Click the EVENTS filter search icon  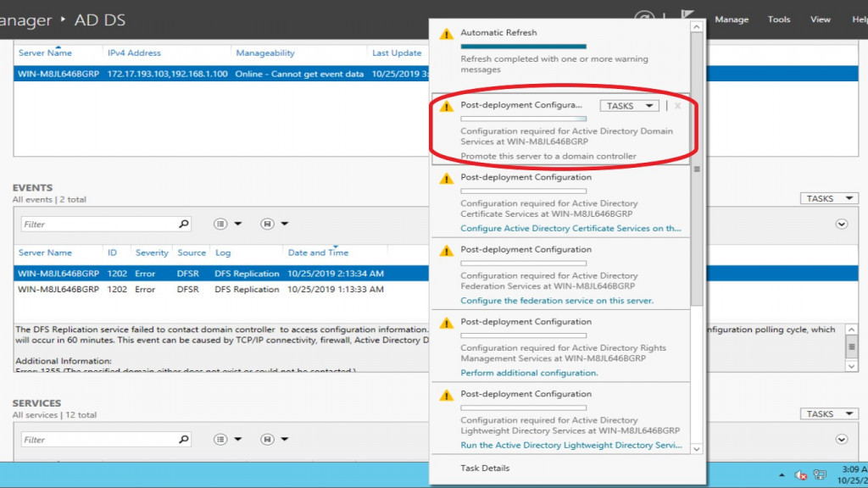(x=184, y=224)
